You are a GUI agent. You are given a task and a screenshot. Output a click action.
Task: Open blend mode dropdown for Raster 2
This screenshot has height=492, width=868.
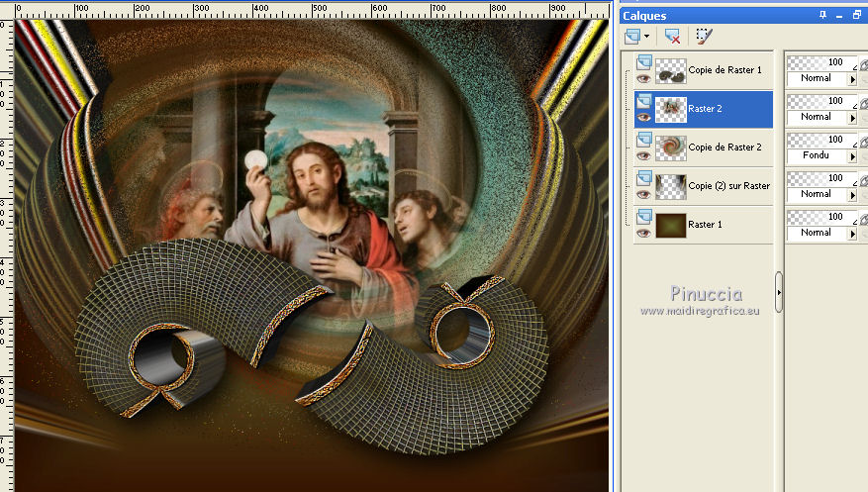tap(852, 119)
